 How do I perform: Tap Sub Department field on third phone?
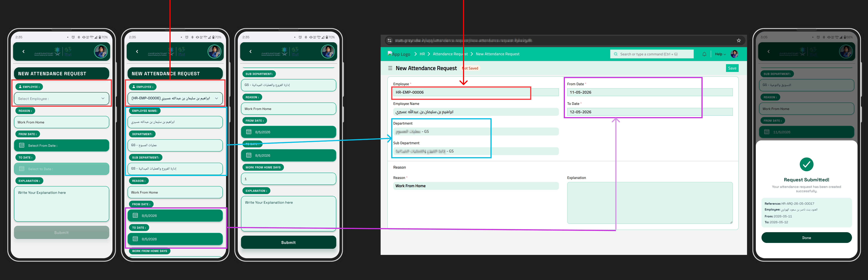[288, 85]
